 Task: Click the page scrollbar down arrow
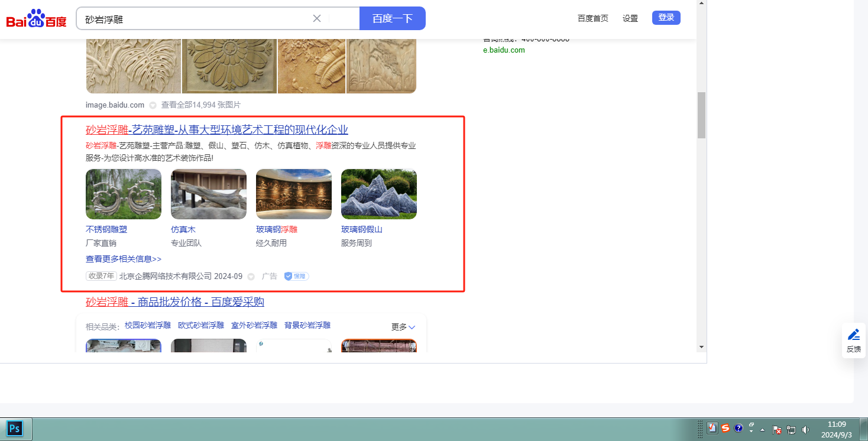tap(701, 346)
